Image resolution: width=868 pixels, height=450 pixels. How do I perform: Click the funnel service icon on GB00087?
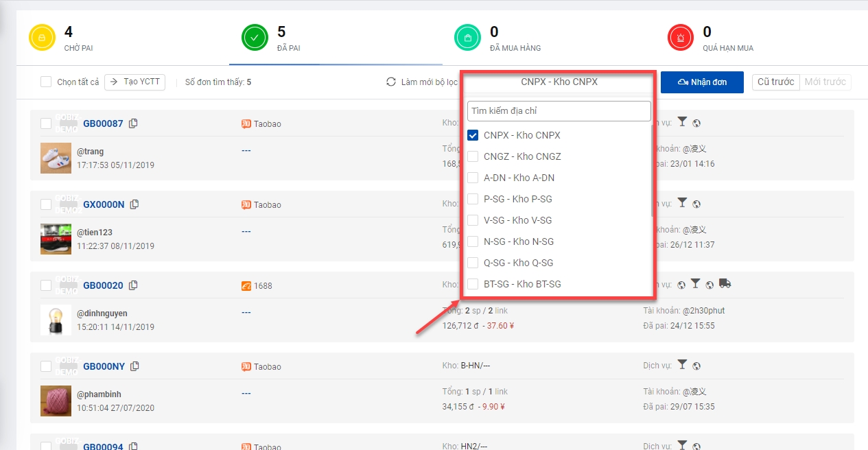(x=682, y=122)
